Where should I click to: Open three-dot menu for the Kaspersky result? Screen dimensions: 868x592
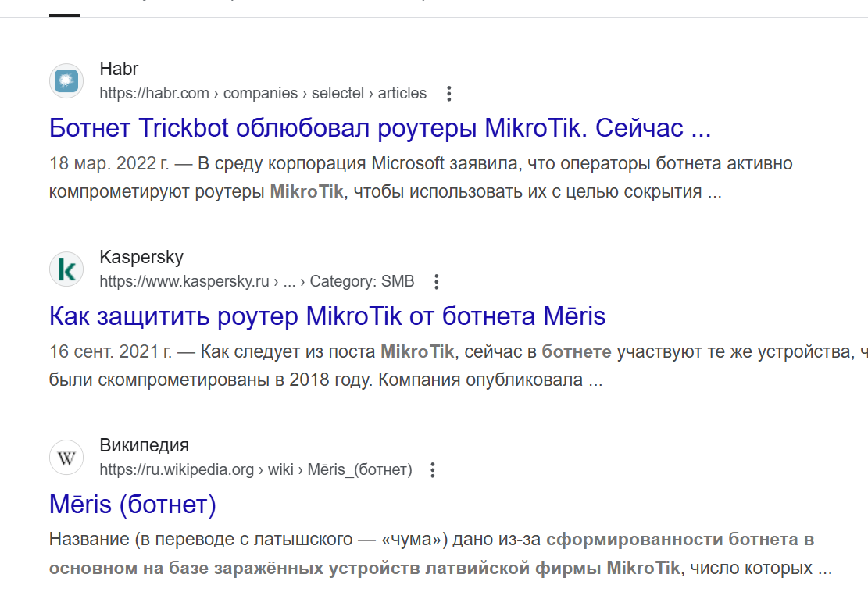click(437, 282)
